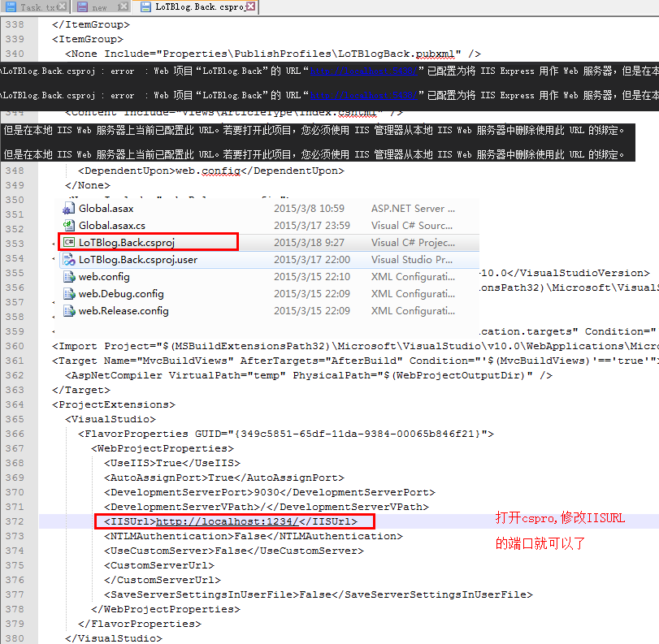The height and width of the screenshot is (644, 659).
Task: Select web.Debug.config file name
Action: click(x=121, y=294)
